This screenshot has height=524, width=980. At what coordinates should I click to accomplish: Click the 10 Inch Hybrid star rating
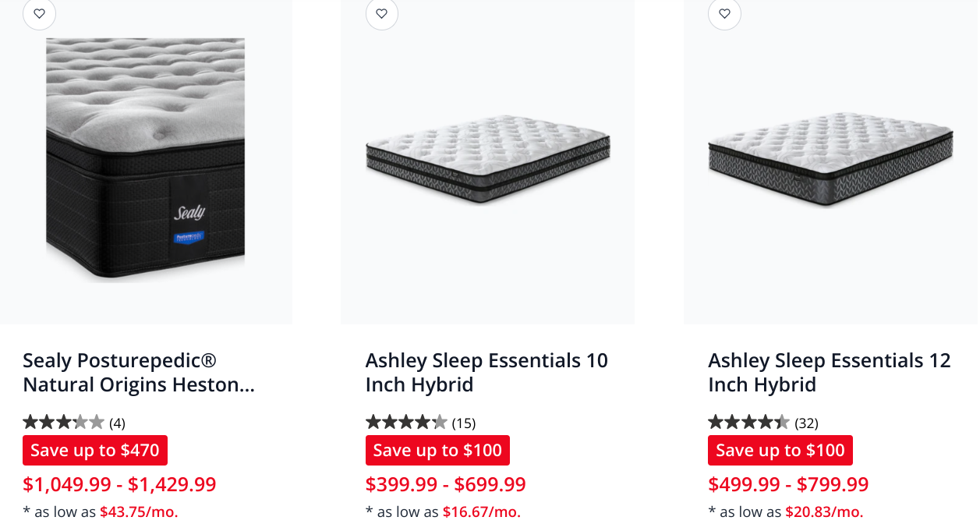click(x=406, y=423)
